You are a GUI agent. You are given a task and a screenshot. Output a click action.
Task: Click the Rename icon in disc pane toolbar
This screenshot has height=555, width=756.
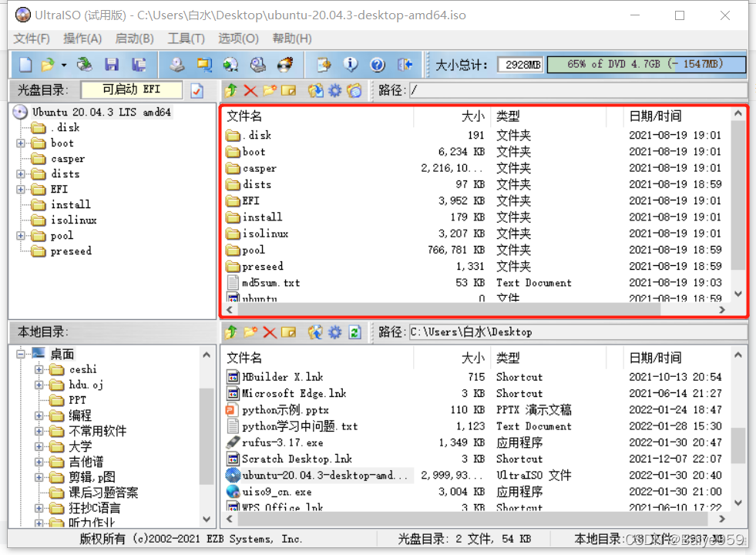click(289, 90)
